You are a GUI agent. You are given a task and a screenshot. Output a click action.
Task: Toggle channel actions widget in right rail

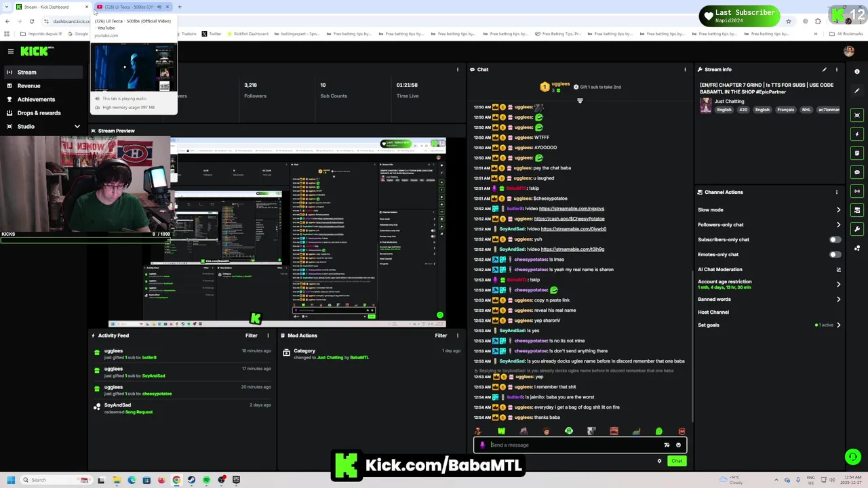857,209
